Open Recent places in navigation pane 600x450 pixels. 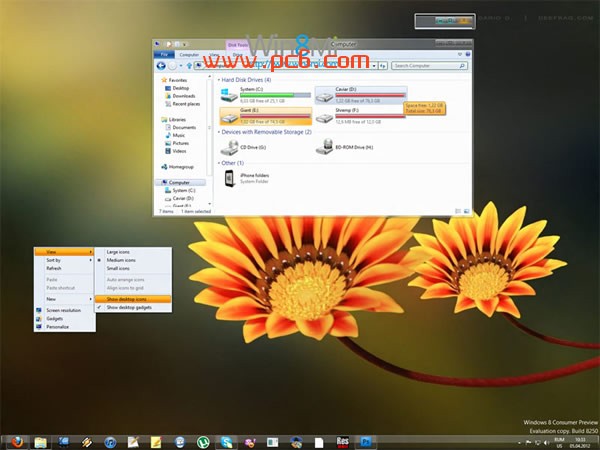pyautogui.click(x=186, y=104)
